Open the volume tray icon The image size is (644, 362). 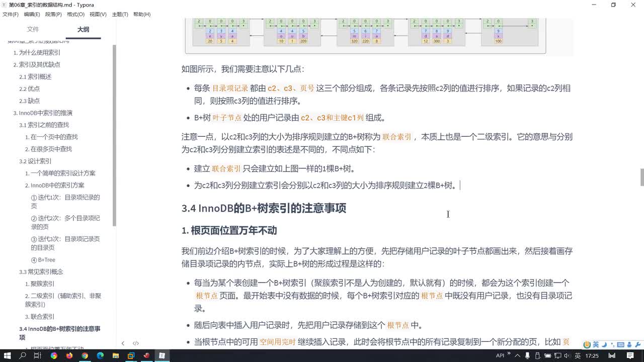567,355
